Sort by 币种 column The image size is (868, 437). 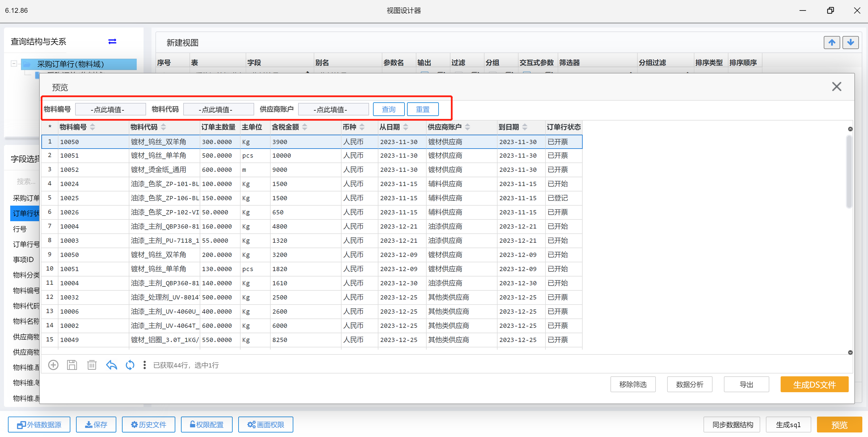point(362,127)
